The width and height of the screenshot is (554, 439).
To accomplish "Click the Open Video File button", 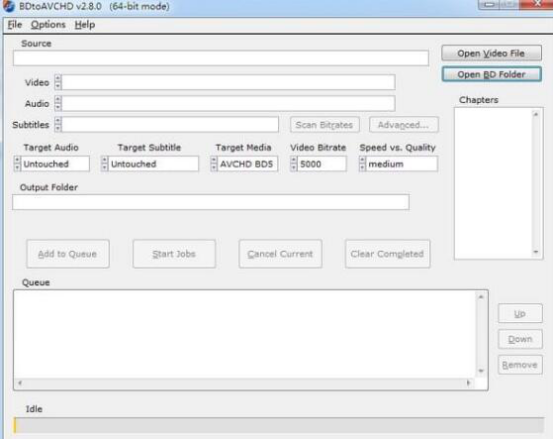I will click(x=491, y=53).
